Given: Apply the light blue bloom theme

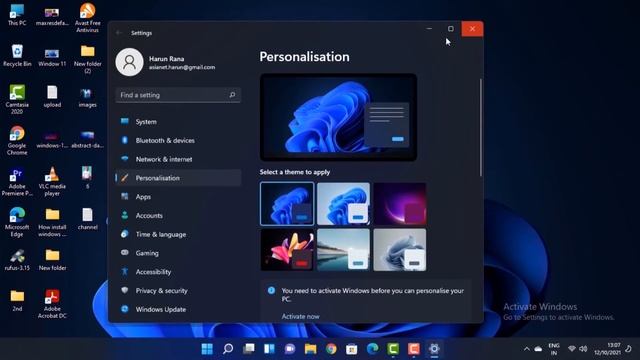Looking at the screenshot, I should [343, 204].
